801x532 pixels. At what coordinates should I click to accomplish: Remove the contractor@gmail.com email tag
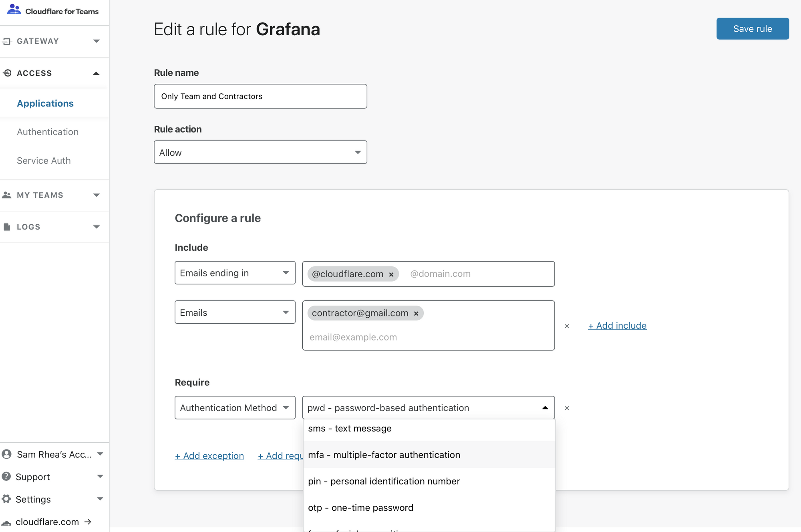coord(416,314)
